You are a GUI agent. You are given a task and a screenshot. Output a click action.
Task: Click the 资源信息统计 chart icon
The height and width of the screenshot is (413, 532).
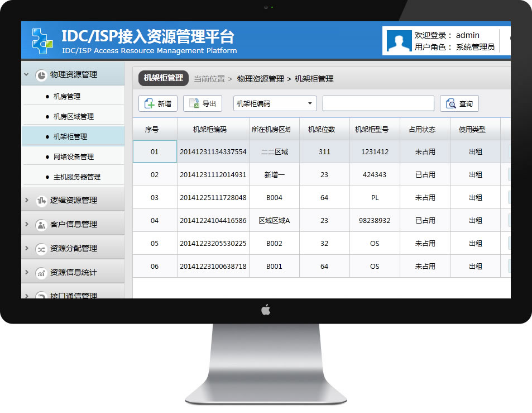pos(41,273)
